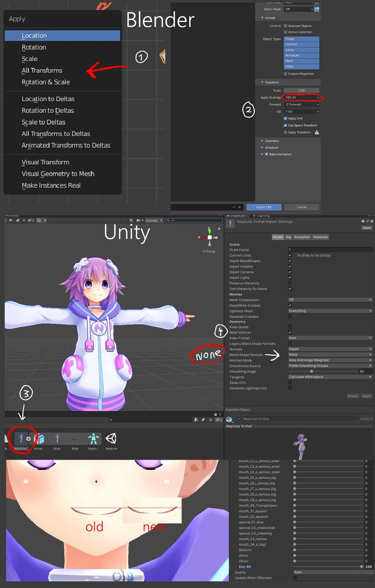Click the plus icon beside the filename field
The image size is (375, 588).
(240, 207)
